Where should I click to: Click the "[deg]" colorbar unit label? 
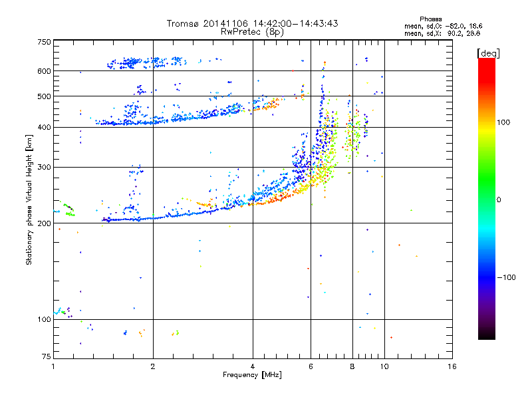click(488, 53)
